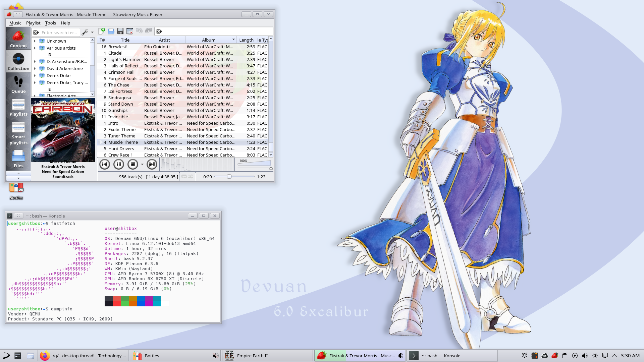
Task: Click the collection settings wrench icon
Action: 85,32
